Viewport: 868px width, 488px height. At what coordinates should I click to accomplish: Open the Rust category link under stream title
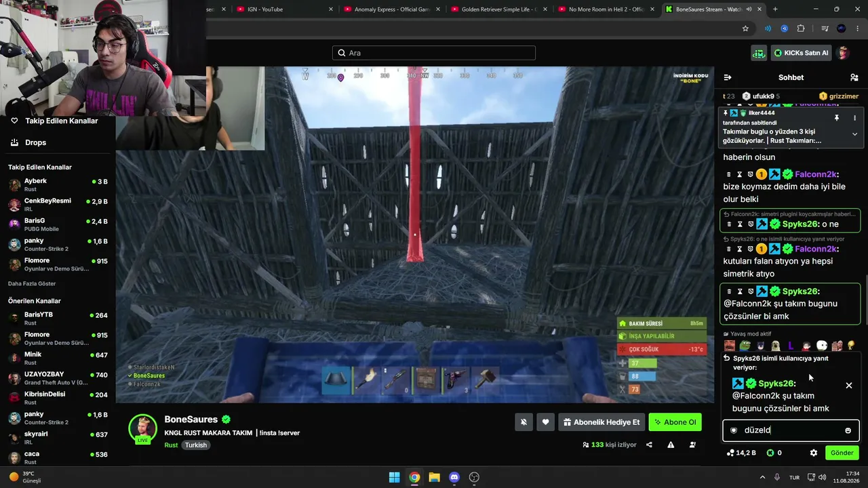[171, 445]
